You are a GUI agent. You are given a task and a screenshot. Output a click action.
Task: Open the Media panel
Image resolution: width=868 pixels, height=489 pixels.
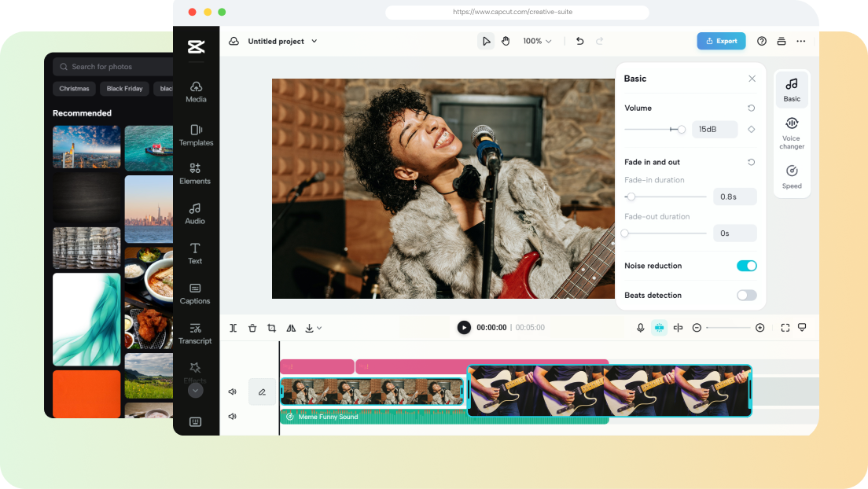click(196, 92)
